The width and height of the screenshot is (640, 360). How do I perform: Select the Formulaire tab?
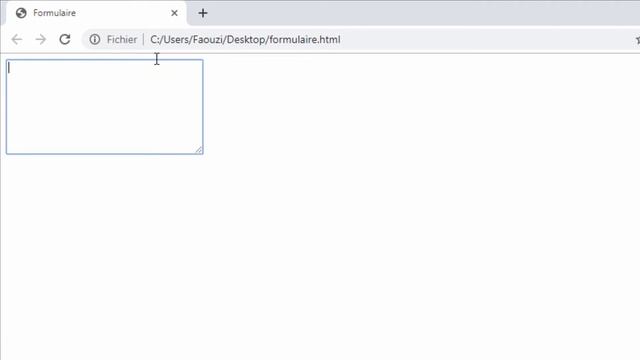tap(96, 13)
